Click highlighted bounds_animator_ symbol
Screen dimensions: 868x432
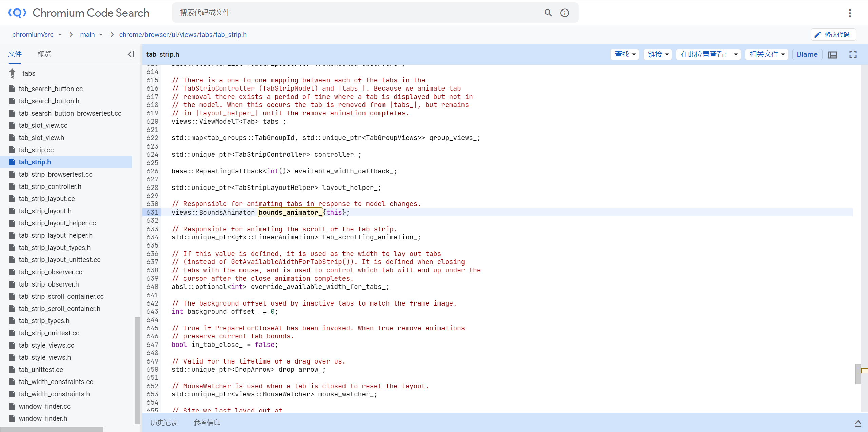[x=291, y=212]
